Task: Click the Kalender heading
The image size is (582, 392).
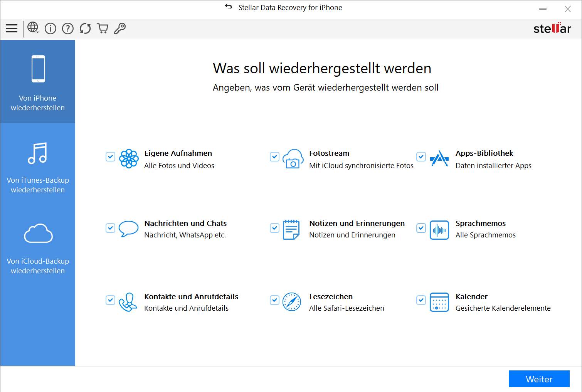Action: (x=471, y=296)
